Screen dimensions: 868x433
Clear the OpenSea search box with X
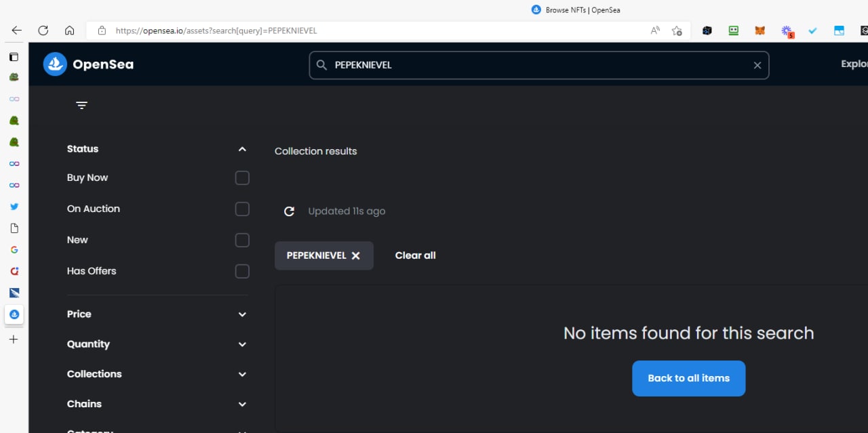pyautogui.click(x=757, y=65)
